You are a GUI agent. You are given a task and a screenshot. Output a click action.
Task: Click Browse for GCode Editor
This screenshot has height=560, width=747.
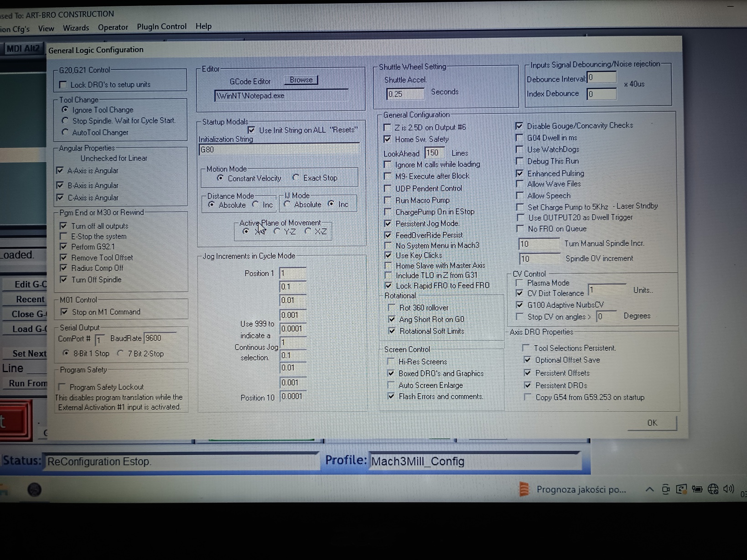pos(301,80)
